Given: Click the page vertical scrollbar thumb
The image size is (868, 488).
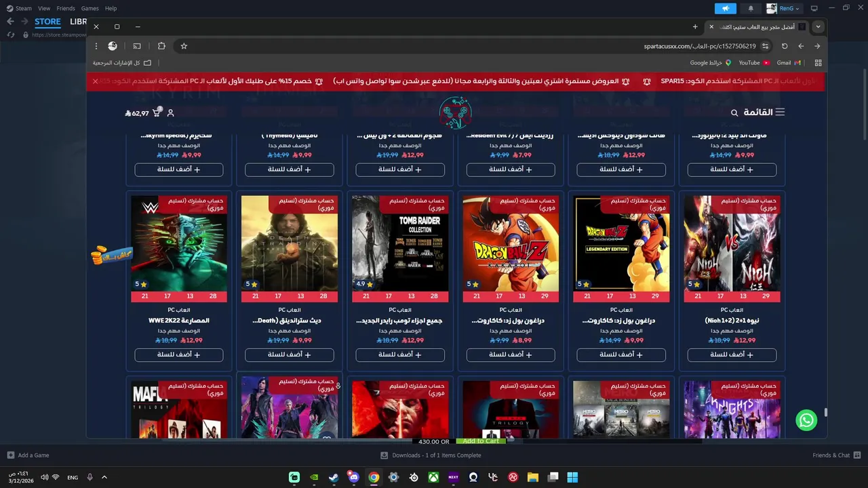Looking at the screenshot, I should pyautogui.click(x=825, y=412).
